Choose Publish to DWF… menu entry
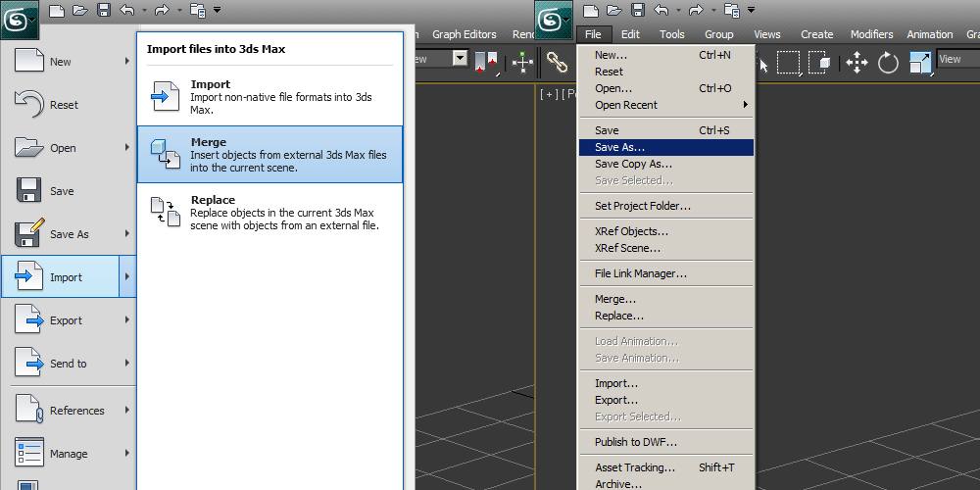Screen dimensions: 980x490 point(666,442)
